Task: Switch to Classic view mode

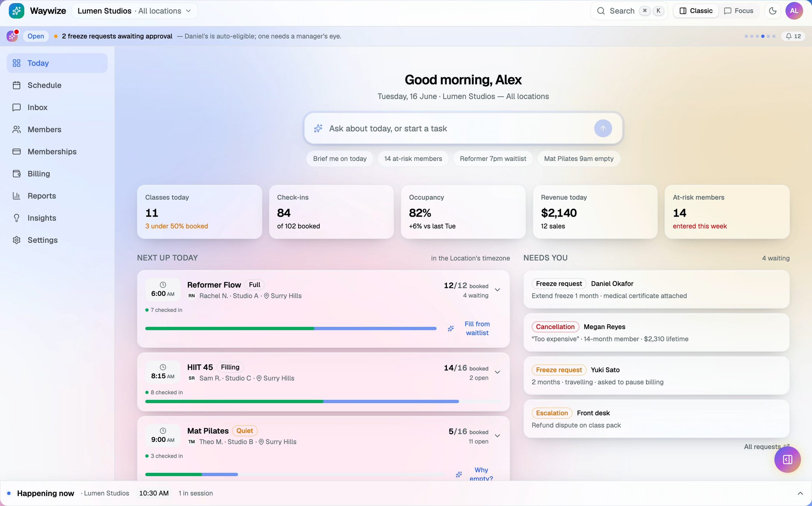Action: point(696,11)
